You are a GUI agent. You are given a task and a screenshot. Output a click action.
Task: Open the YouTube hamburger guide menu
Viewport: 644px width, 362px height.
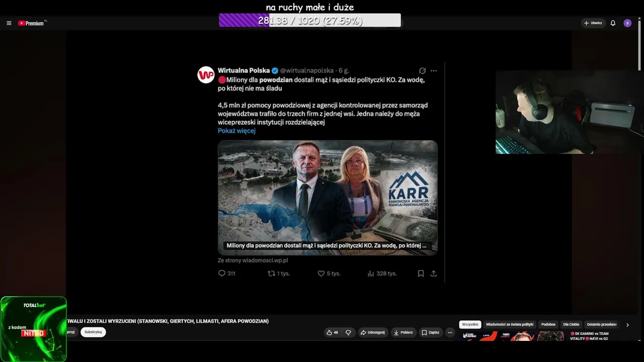point(9,23)
